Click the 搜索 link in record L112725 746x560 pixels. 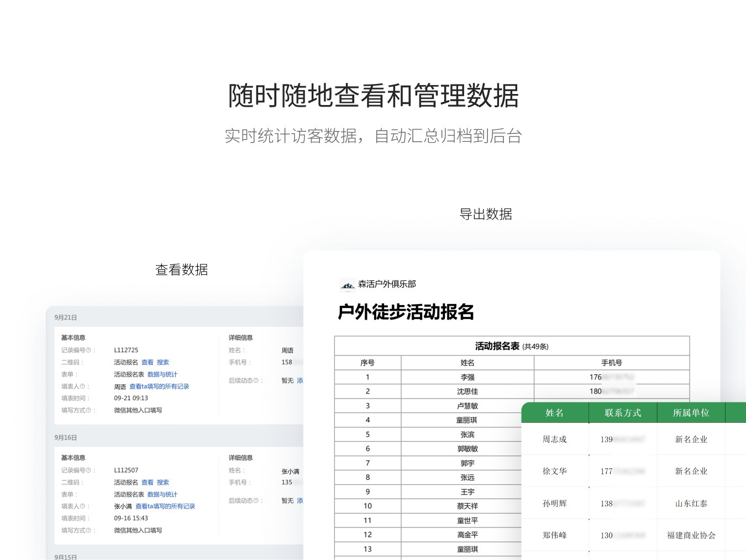pyautogui.click(x=163, y=362)
